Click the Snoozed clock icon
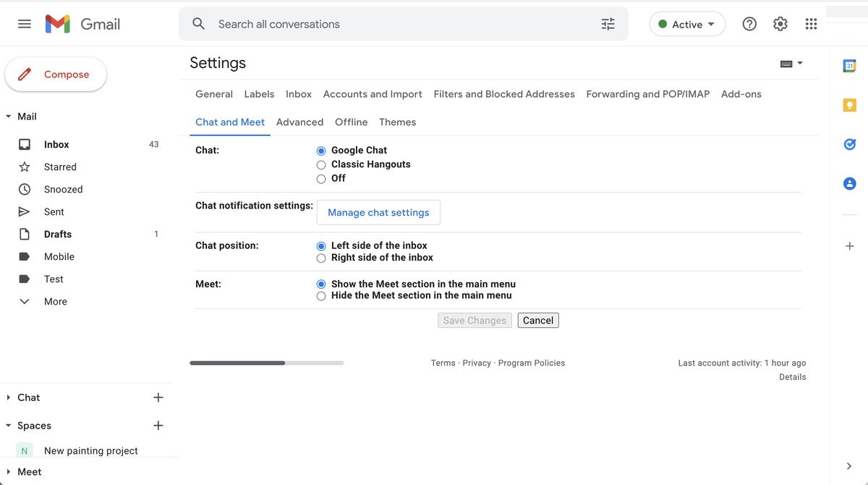The image size is (868, 485). point(25,189)
